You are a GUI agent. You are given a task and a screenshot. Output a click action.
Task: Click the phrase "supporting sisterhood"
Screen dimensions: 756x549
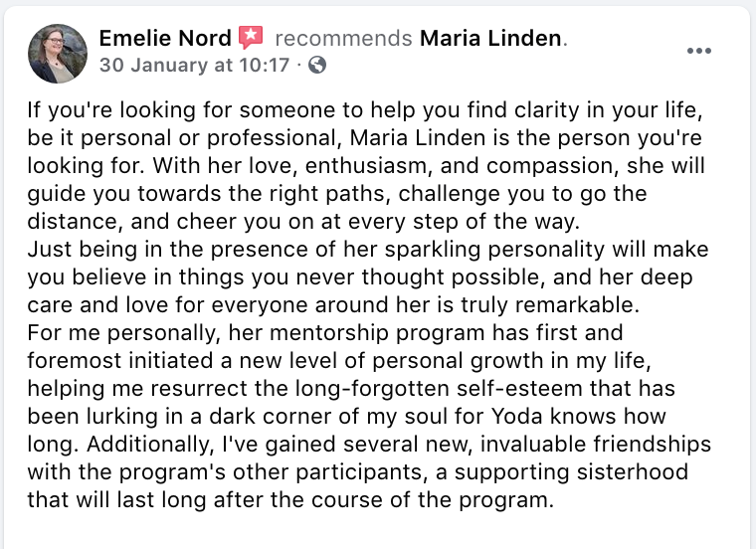point(571,472)
